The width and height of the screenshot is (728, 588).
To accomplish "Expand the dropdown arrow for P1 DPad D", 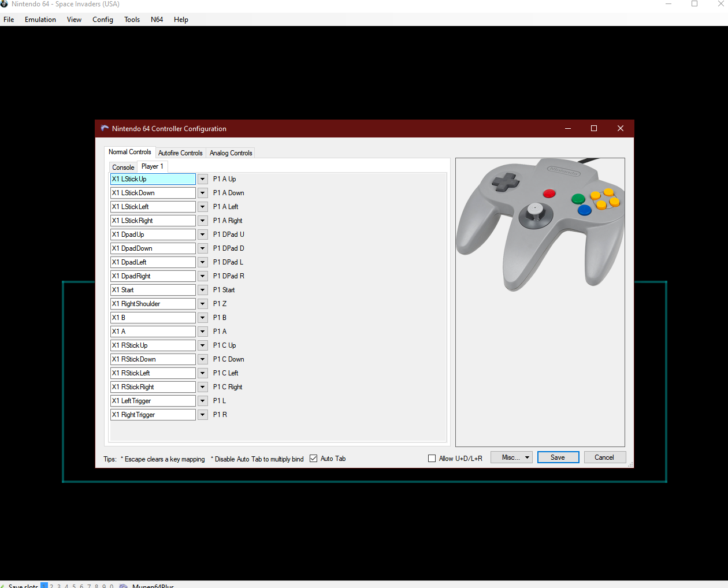I will pos(203,248).
